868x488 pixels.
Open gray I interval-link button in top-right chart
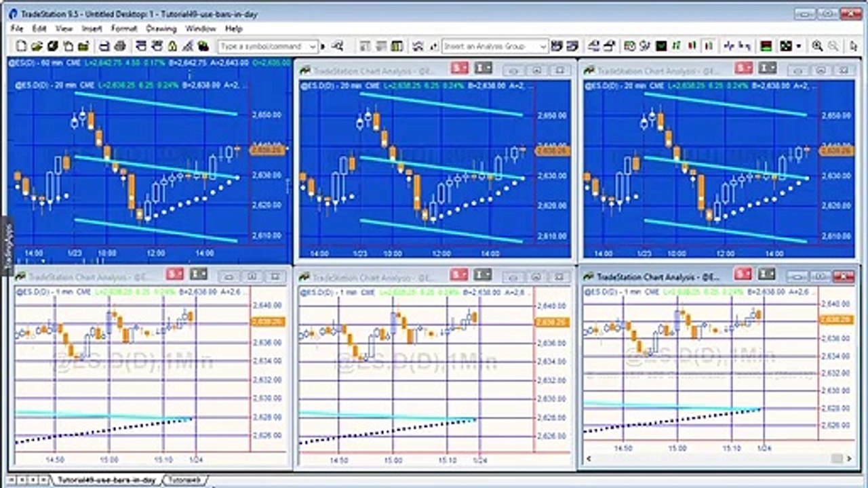click(x=768, y=68)
